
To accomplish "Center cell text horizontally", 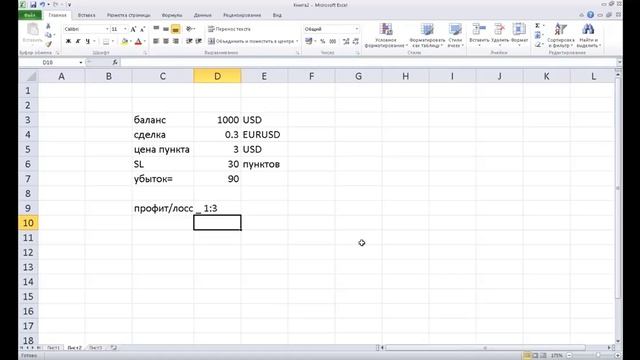I will click(166, 41).
